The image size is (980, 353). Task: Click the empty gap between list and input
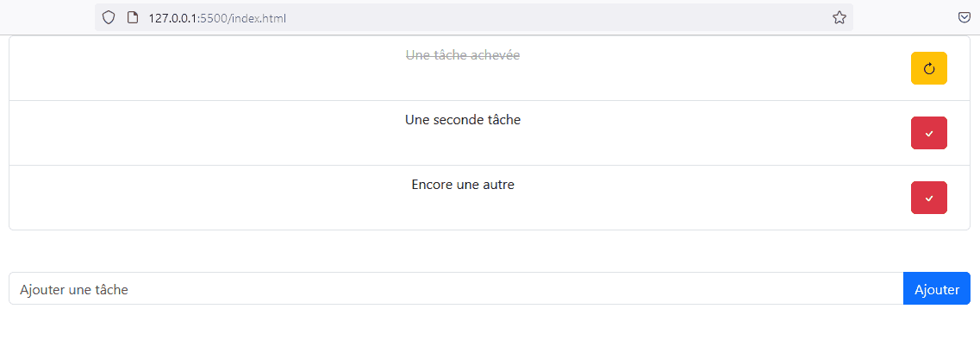pos(490,251)
